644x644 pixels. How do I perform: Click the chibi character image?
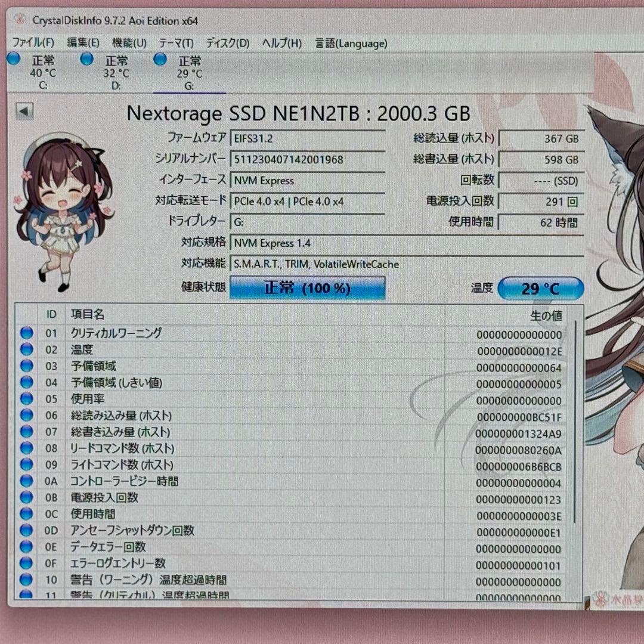click(64, 212)
